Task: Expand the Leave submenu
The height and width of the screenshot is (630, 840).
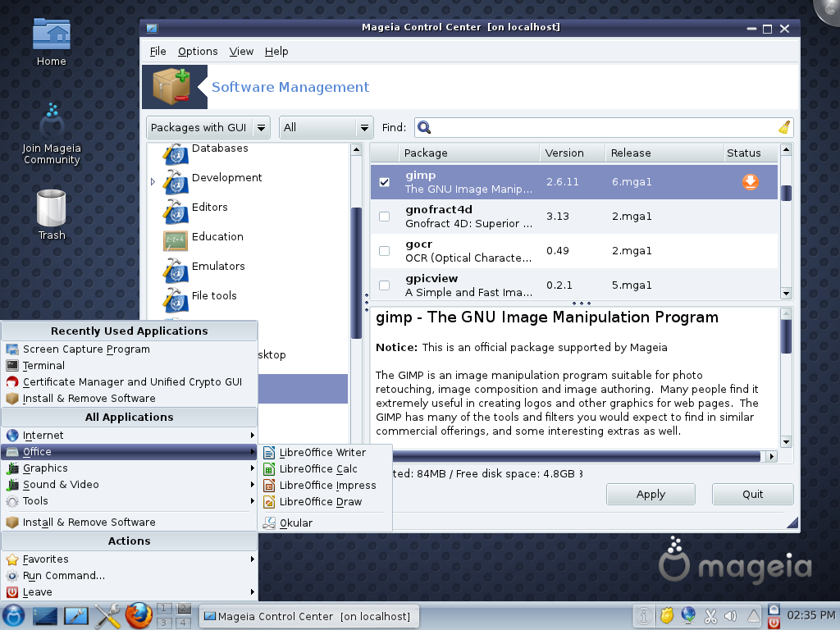Action: [129, 592]
